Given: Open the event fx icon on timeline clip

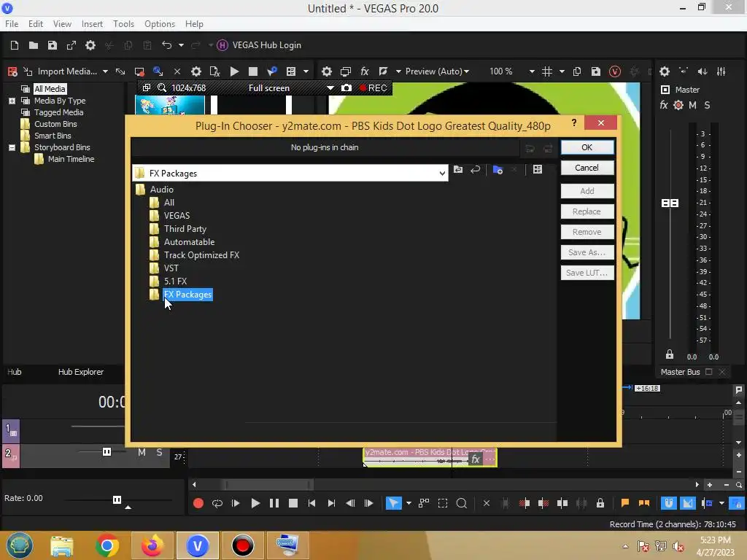Looking at the screenshot, I should coord(475,459).
